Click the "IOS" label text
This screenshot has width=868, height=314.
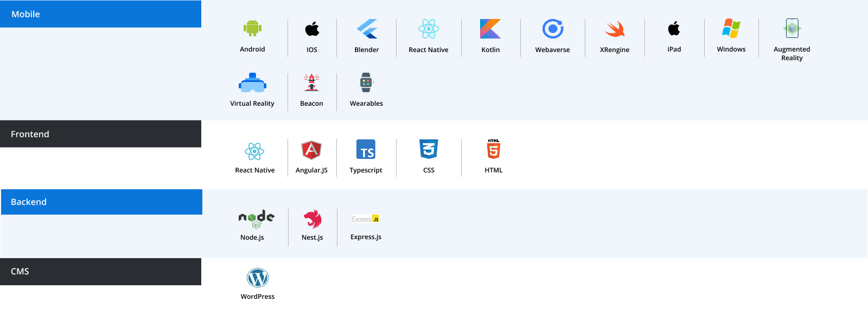tap(312, 50)
